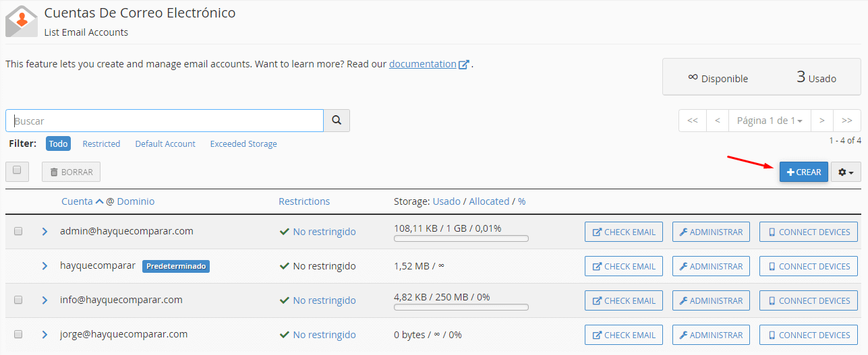Click the gear settings icon beside CREAR
Image resolution: width=868 pixels, height=355 pixels.
(x=846, y=172)
